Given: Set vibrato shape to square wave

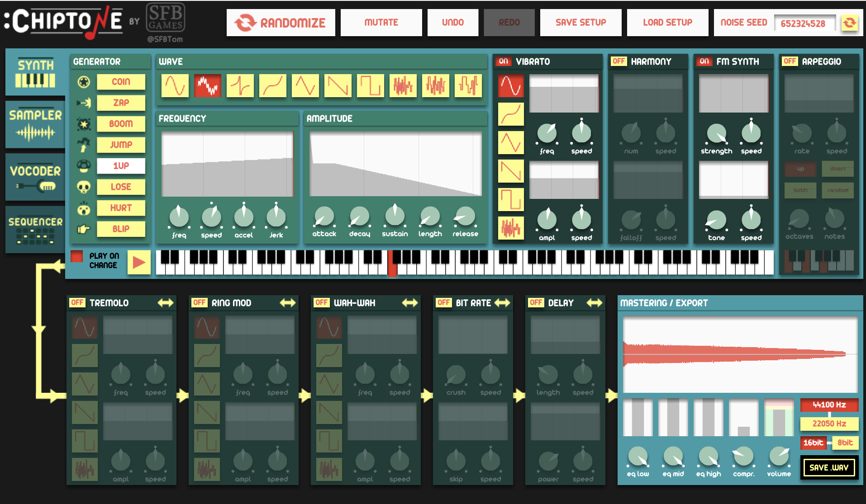Looking at the screenshot, I should coord(511,199).
